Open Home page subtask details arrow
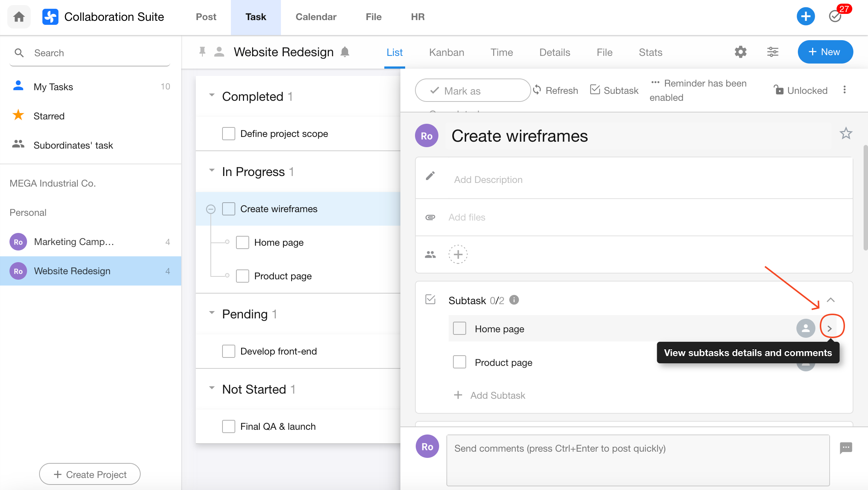 click(830, 329)
